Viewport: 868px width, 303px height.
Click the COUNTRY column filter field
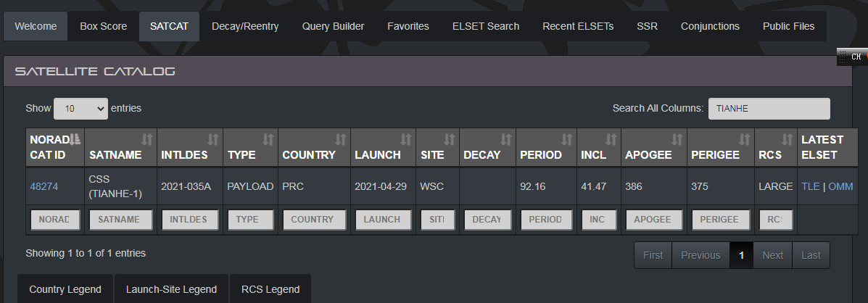coord(315,220)
